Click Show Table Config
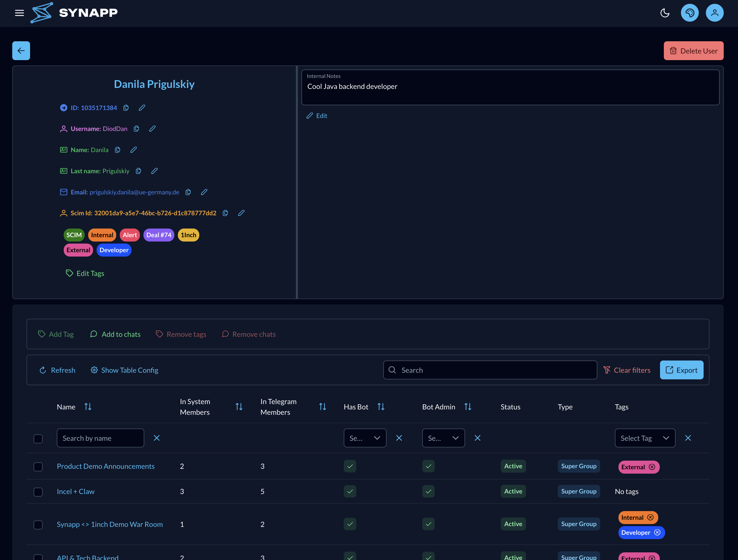Screen dimensions: 738x560 pyautogui.click(x=124, y=370)
